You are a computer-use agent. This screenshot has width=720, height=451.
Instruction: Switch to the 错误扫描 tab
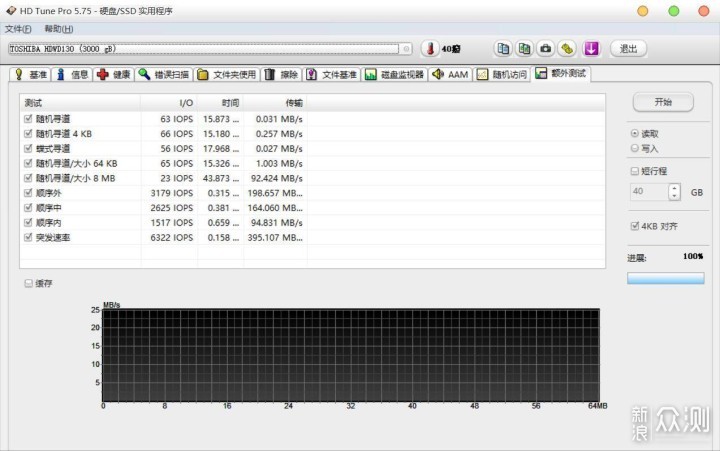[x=164, y=74]
